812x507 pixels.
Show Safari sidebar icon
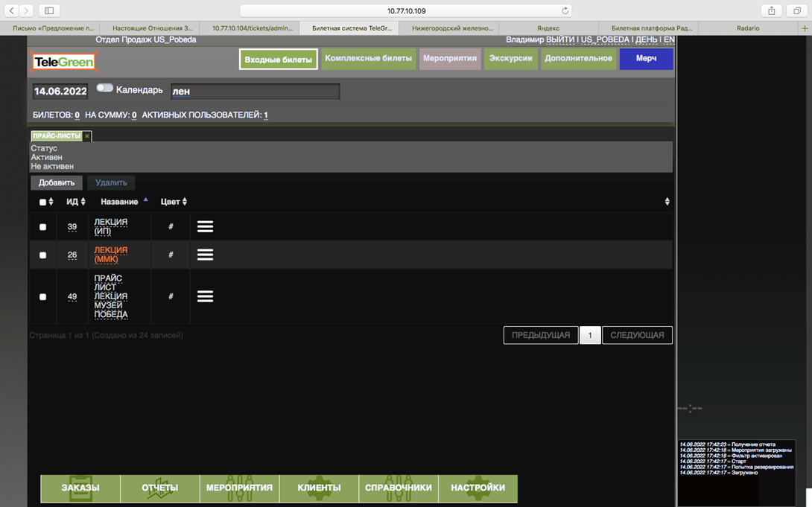(49, 10)
